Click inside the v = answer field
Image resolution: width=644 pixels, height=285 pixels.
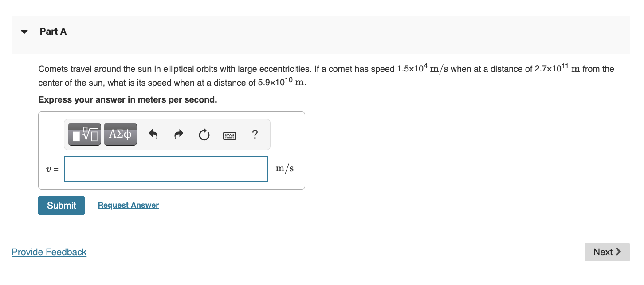(x=166, y=169)
